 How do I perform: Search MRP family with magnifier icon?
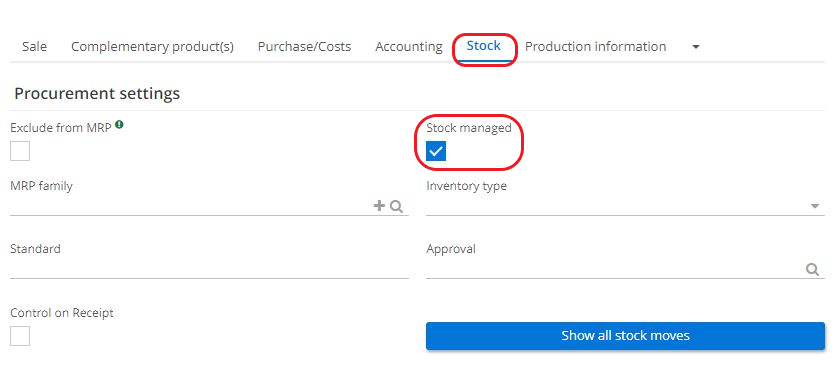396,206
